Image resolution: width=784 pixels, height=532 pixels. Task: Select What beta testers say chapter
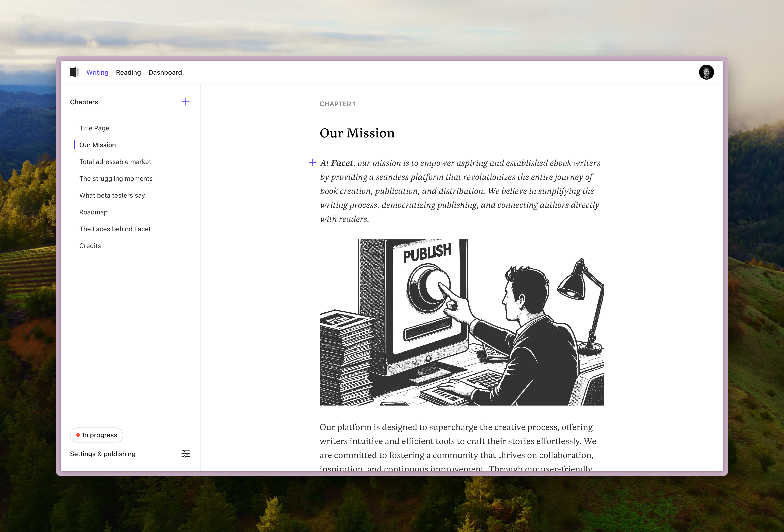(112, 196)
